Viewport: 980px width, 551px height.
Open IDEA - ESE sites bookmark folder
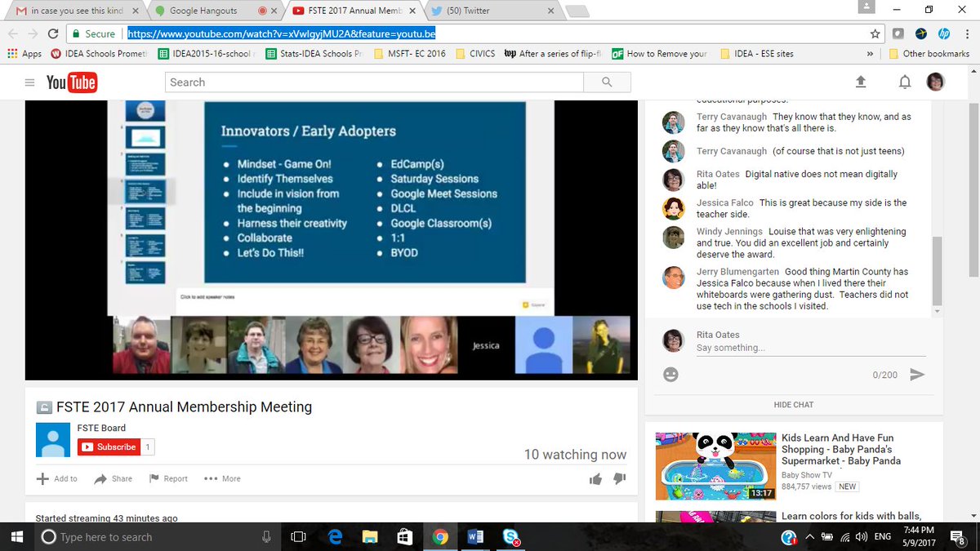756,54
